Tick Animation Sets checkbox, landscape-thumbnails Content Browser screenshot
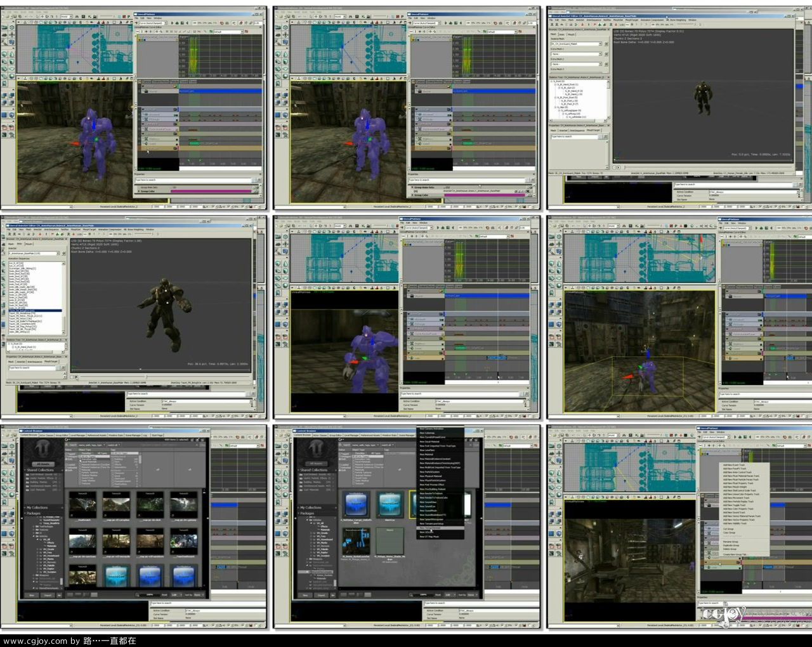812x647 pixels. tap(80, 459)
